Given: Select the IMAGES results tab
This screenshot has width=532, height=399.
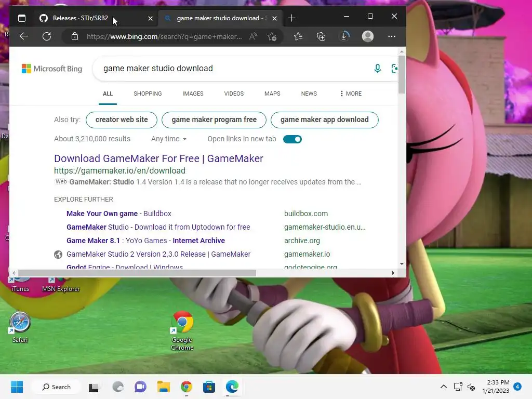Looking at the screenshot, I should [193, 94].
